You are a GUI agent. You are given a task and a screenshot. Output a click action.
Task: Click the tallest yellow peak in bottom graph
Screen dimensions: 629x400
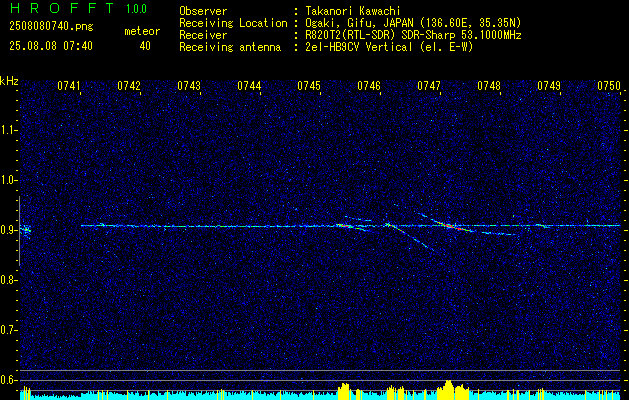448,389
